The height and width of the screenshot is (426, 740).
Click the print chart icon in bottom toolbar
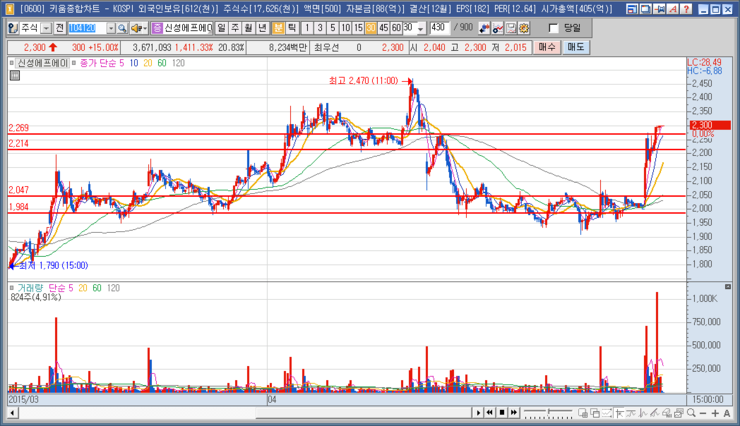tap(679, 413)
